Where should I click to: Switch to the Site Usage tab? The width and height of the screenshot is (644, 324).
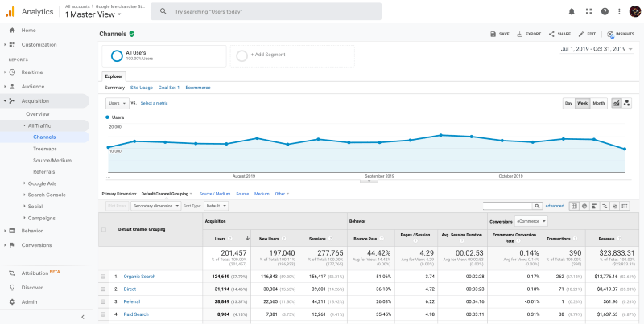[x=142, y=88]
